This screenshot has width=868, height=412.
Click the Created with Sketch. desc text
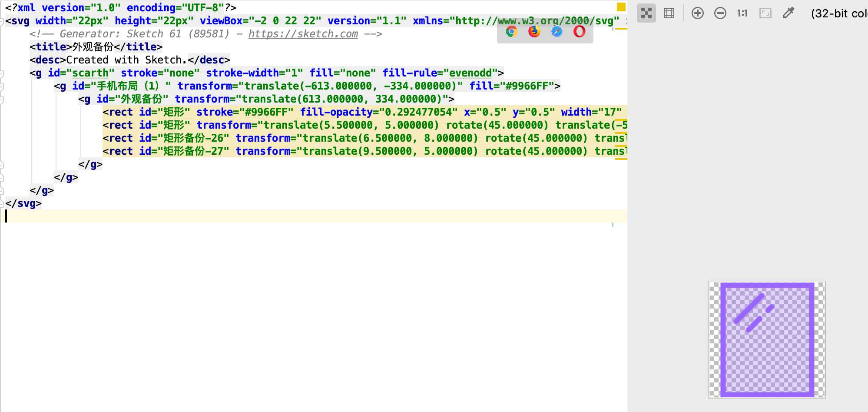(x=126, y=60)
